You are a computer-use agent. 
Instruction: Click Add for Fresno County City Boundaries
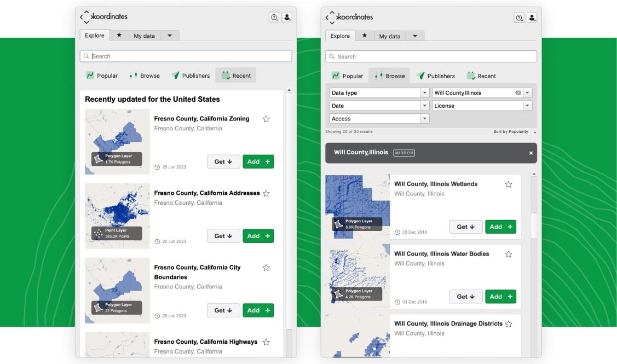258,310
